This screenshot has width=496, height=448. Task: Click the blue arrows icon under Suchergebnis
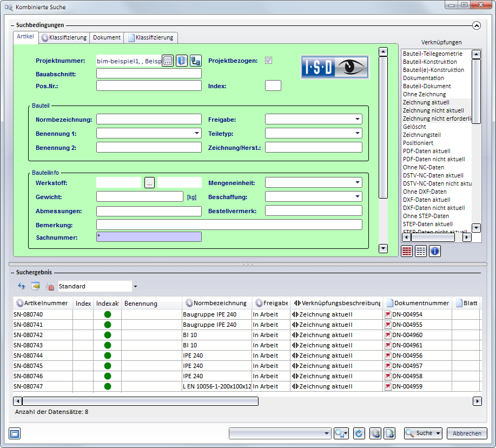click(x=22, y=286)
